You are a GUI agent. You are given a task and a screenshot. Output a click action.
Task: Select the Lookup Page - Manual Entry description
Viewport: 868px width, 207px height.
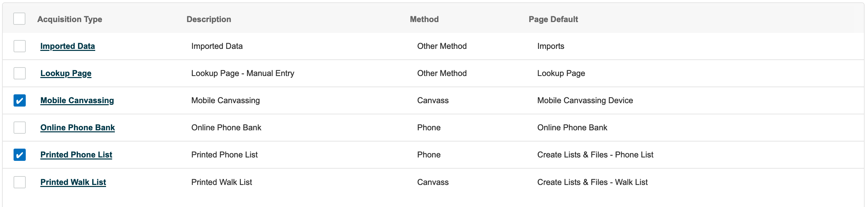243,73
